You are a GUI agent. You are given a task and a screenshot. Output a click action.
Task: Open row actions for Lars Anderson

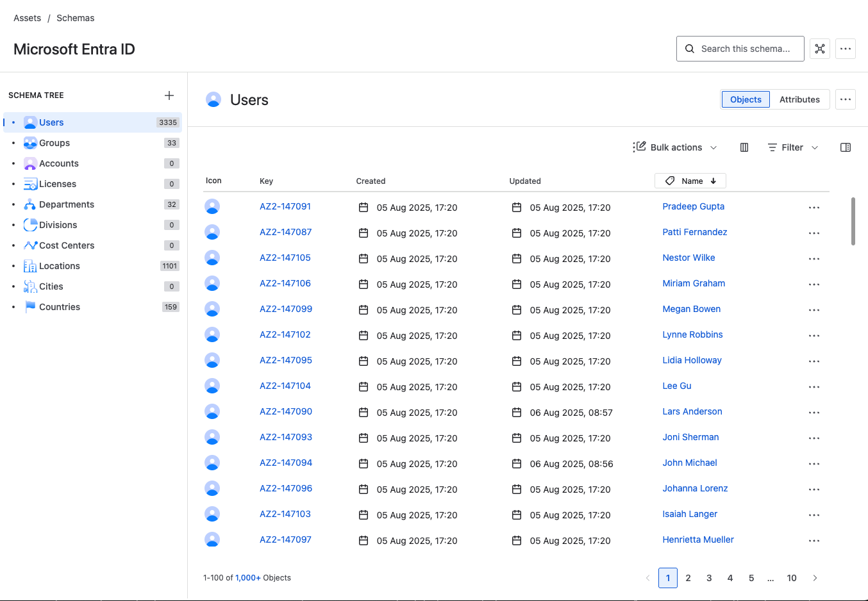point(814,413)
